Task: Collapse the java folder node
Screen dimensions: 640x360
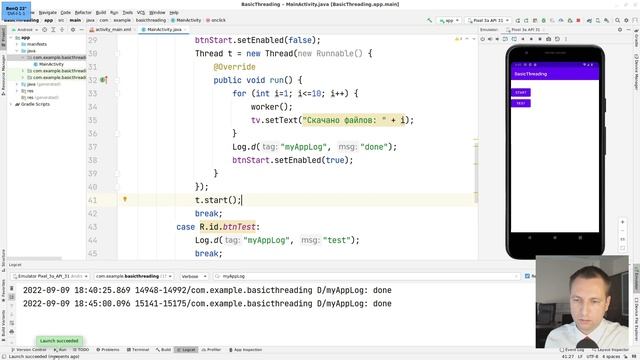Action: pos(17,51)
